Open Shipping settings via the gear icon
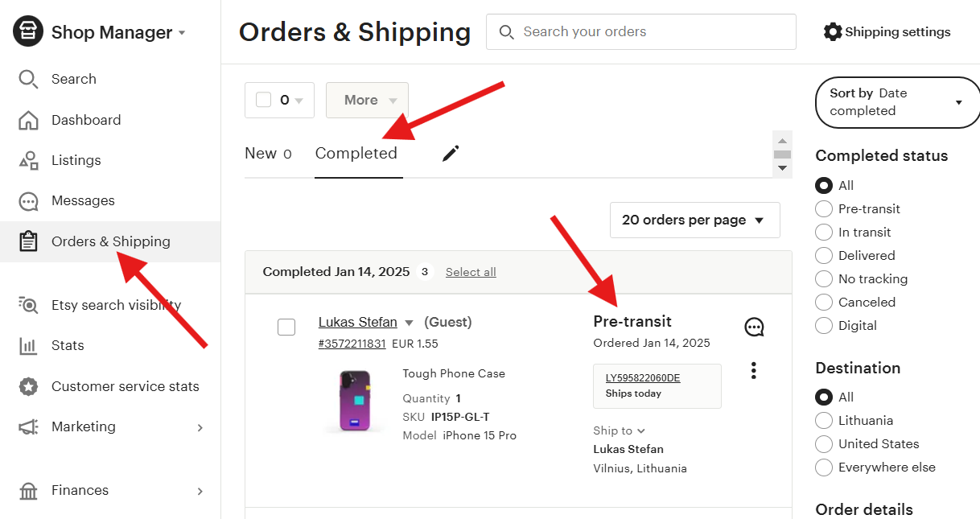The image size is (980, 519). pyautogui.click(x=834, y=31)
